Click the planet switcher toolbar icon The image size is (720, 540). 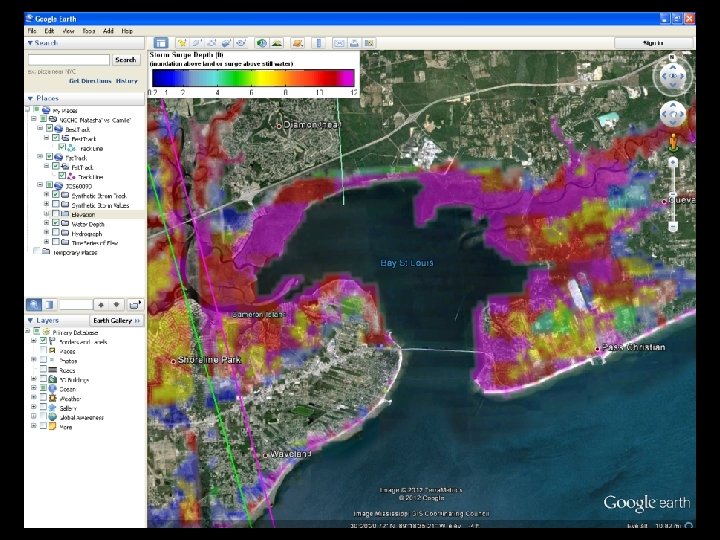coord(298,43)
